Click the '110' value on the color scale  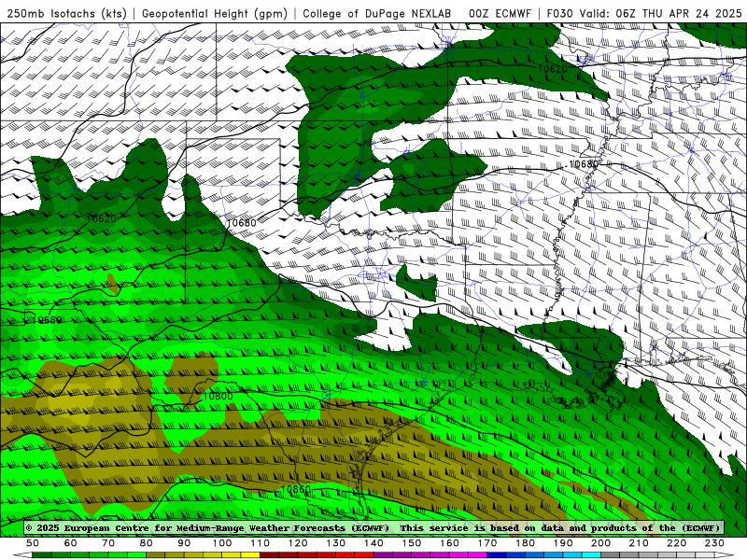click(x=260, y=543)
